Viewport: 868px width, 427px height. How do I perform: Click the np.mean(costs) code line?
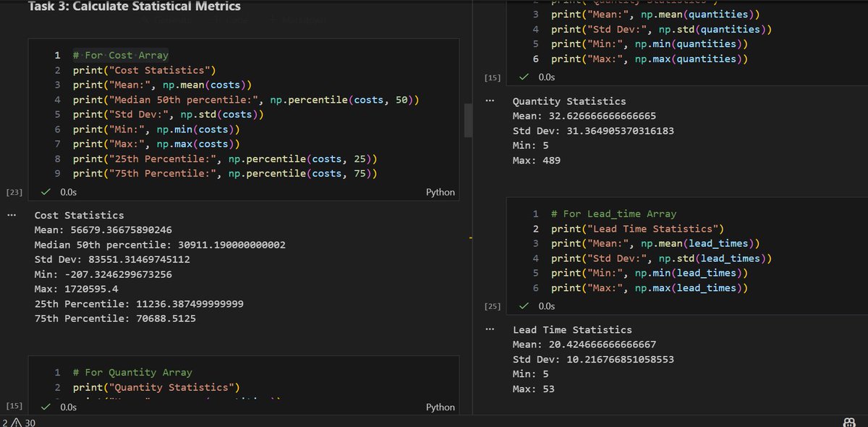coord(162,85)
